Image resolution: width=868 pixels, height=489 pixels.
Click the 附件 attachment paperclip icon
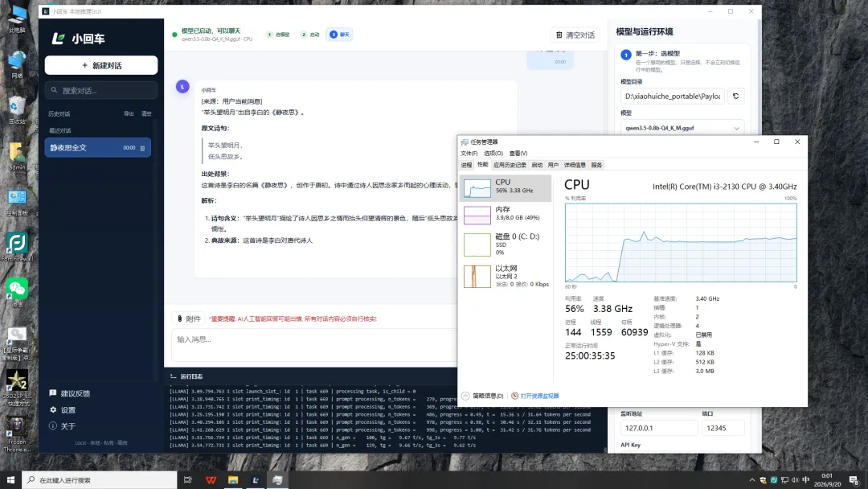(x=180, y=318)
